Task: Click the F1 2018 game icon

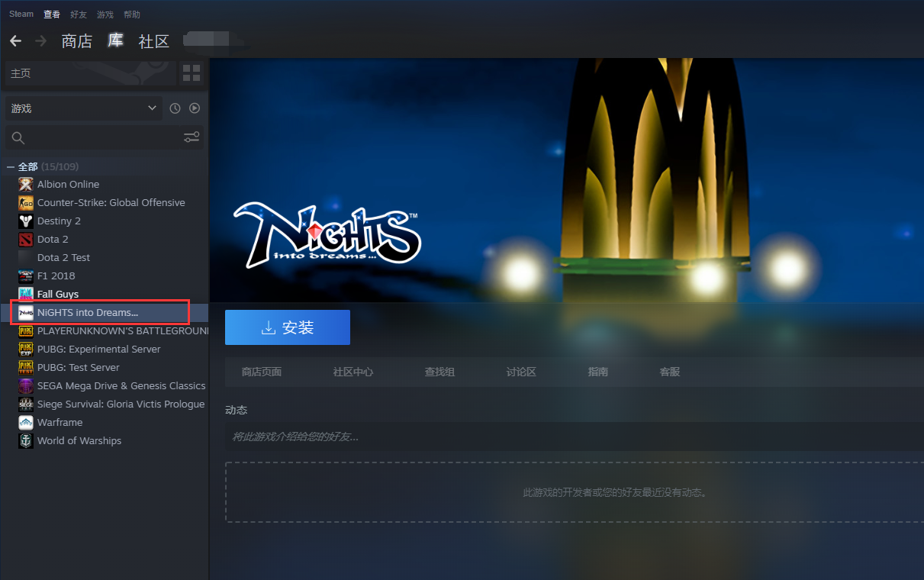Action: (26, 275)
